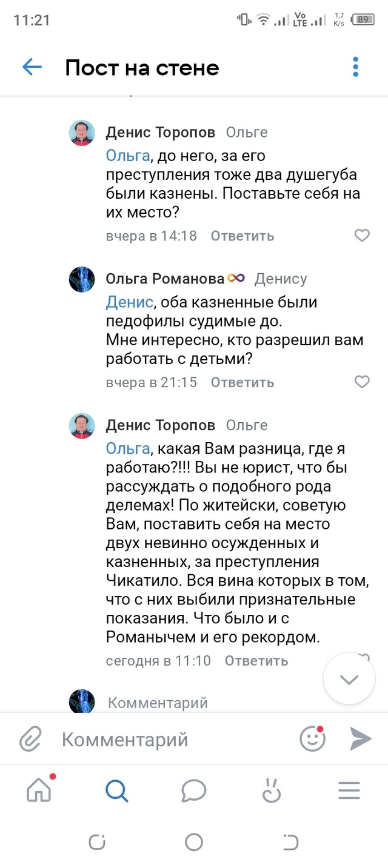
Task: Tap Denis Toropov's profile avatar
Action: point(82,132)
